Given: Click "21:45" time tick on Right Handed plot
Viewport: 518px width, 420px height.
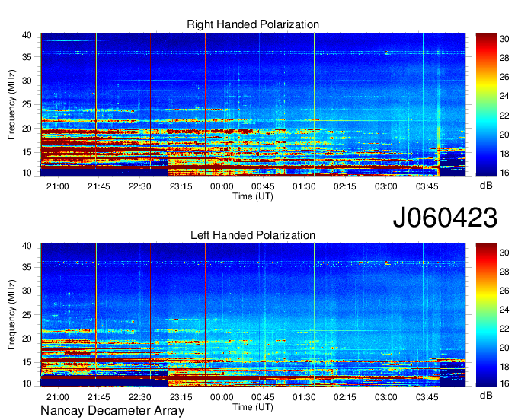Looking at the screenshot, I should pos(98,186).
